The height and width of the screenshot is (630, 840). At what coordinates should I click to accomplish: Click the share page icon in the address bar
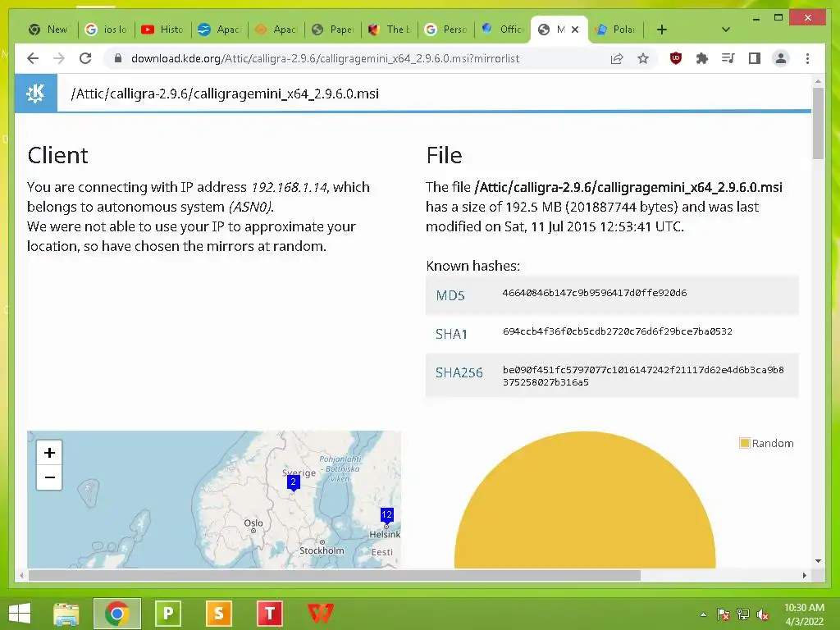coord(617,58)
